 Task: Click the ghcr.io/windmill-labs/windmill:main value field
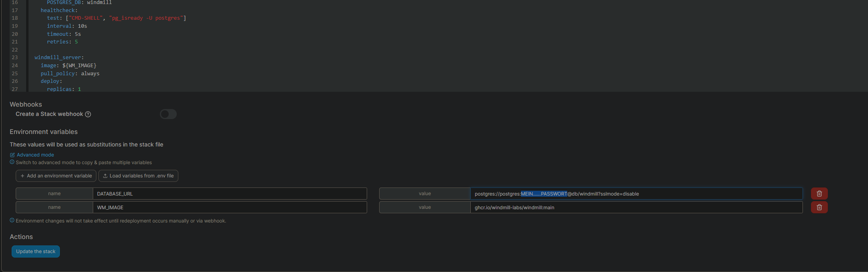point(636,207)
